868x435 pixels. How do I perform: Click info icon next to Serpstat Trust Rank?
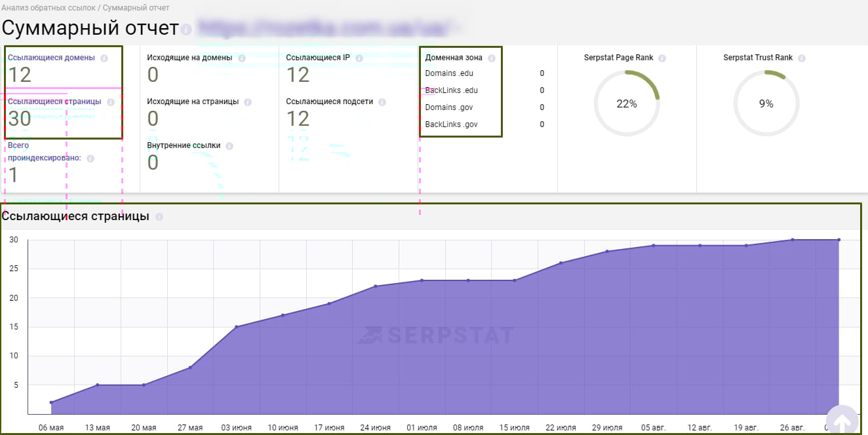click(802, 58)
